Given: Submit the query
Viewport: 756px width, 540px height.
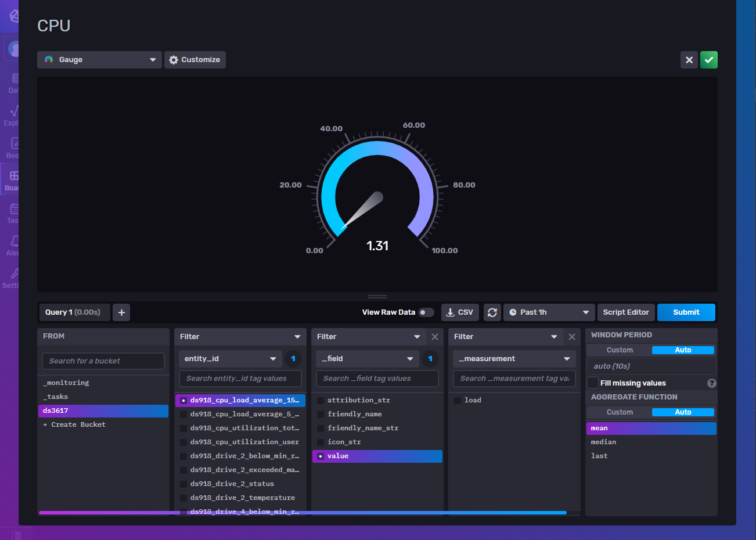Looking at the screenshot, I should 686,312.
